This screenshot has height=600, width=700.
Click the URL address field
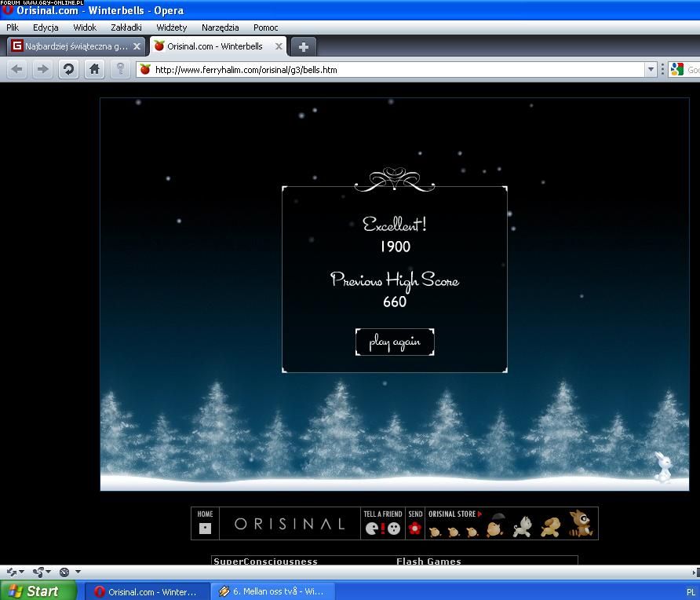pos(392,70)
